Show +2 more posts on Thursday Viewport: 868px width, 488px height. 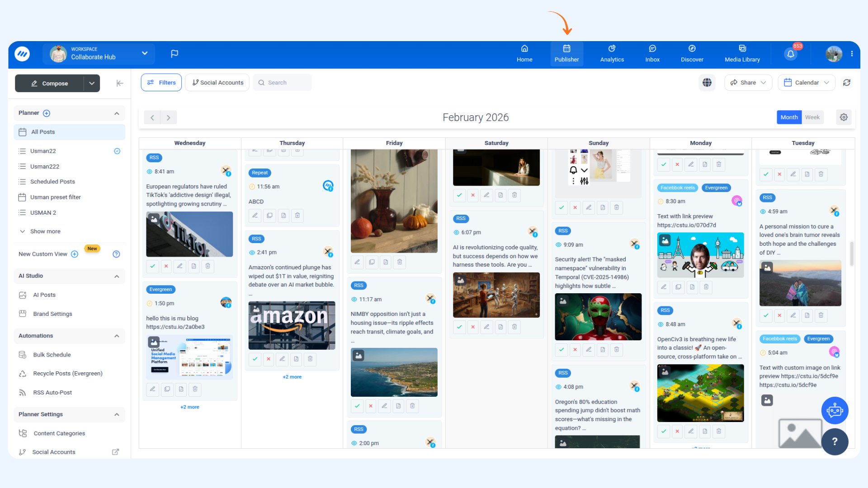[x=292, y=377]
